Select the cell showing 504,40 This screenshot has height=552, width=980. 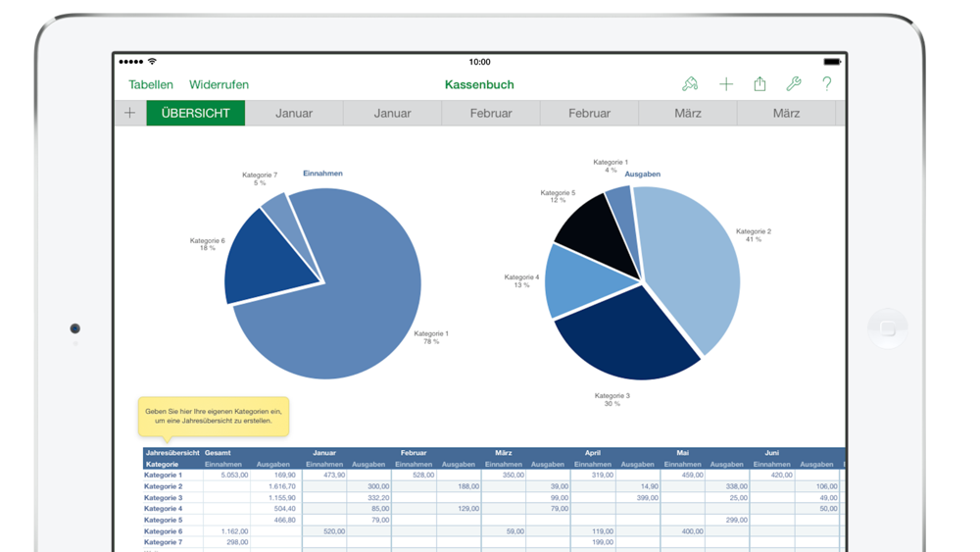tap(276, 509)
